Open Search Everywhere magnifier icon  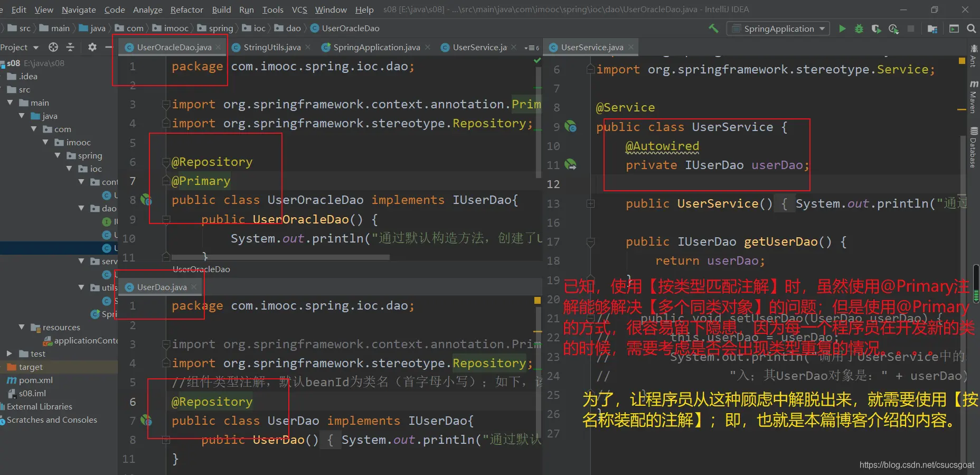click(971, 29)
